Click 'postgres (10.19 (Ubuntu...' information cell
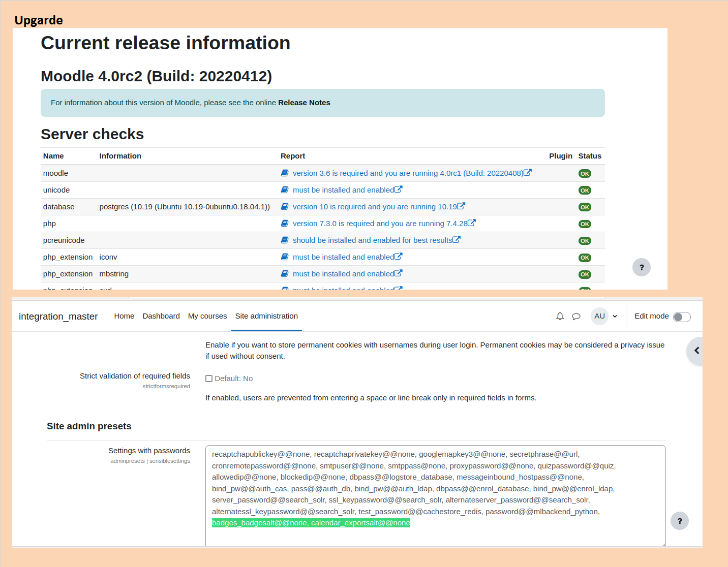Image resolution: width=728 pixels, height=567 pixels. point(185,207)
